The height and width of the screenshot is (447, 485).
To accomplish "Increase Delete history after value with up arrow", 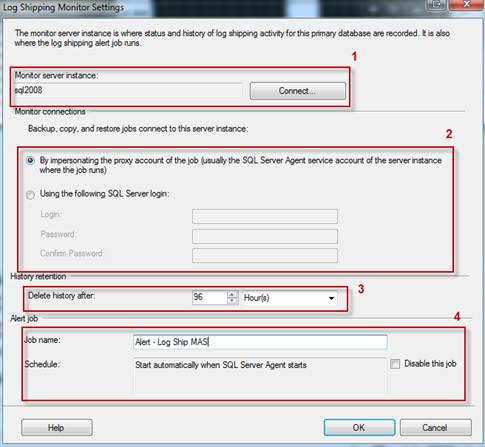I will [232, 294].
